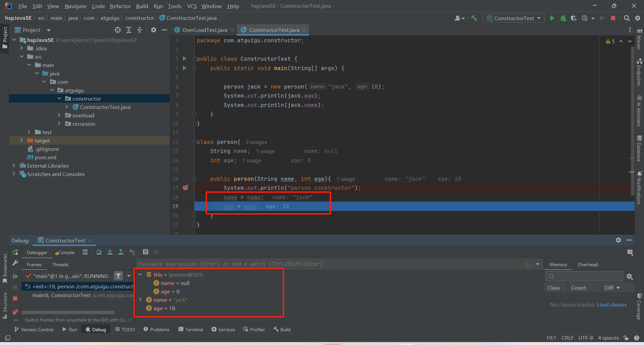Toggle read-only lock in status bar
The height and width of the screenshot is (345, 644).
(626, 338)
